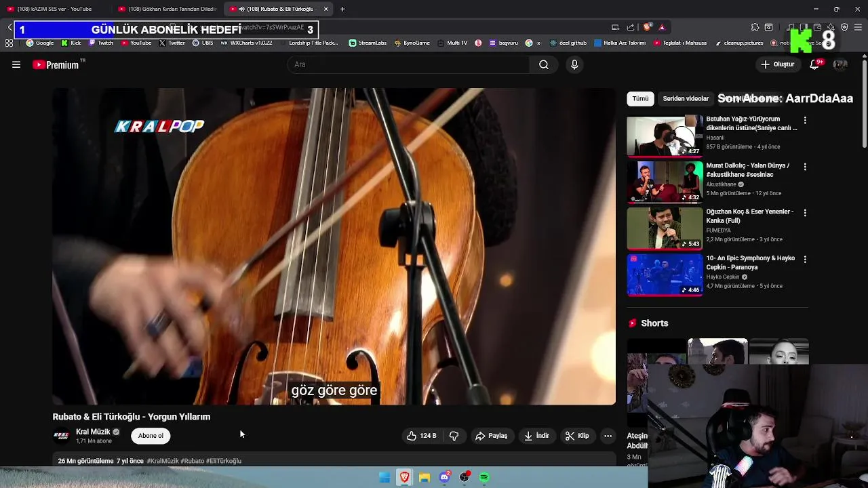The height and width of the screenshot is (488, 868).
Task: Open the UBIS bookmark
Action: click(202, 43)
